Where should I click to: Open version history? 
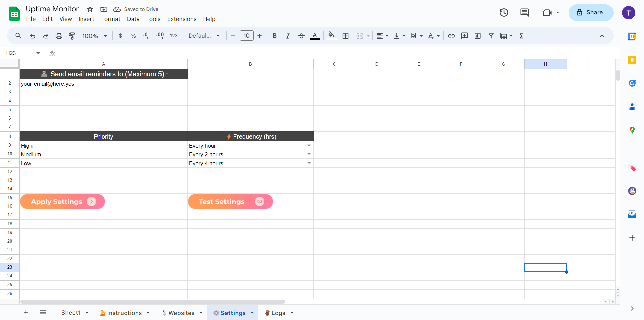pyautogui.click(x=503, y=12)
